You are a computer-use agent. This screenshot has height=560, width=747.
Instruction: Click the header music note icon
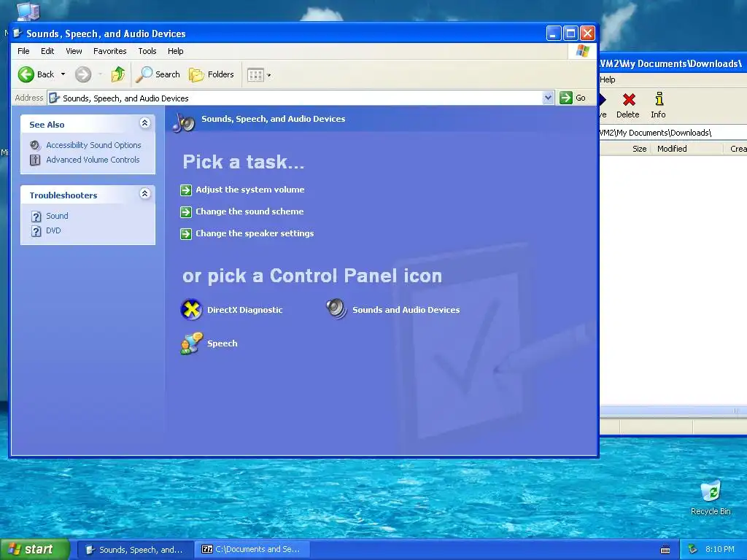[183, 122]
